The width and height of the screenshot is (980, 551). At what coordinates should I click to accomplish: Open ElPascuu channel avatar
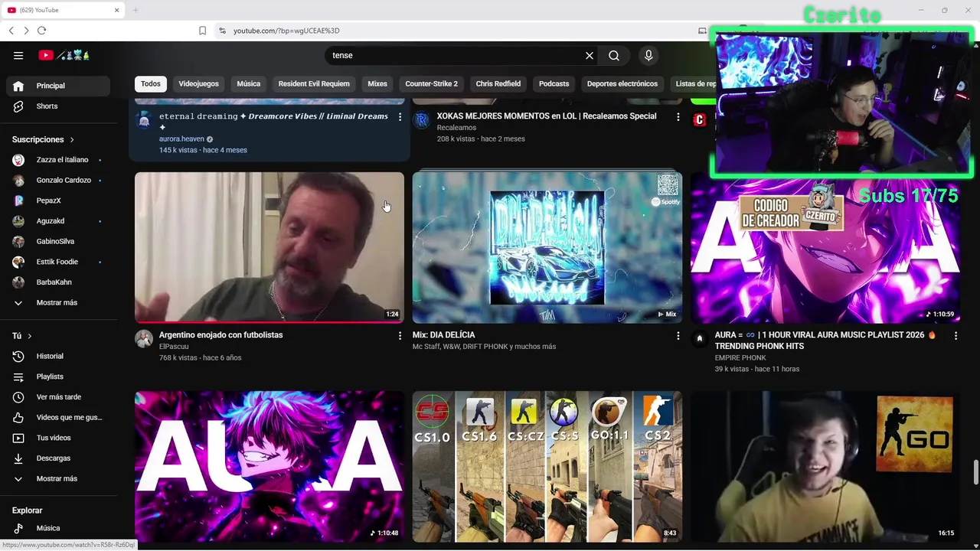coord(144,339)
